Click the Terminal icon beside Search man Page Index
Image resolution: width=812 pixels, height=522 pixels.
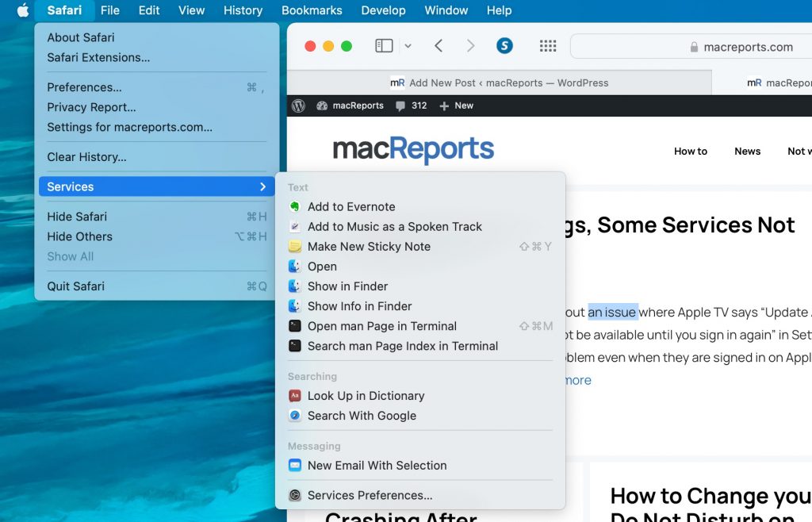point(295,346)
